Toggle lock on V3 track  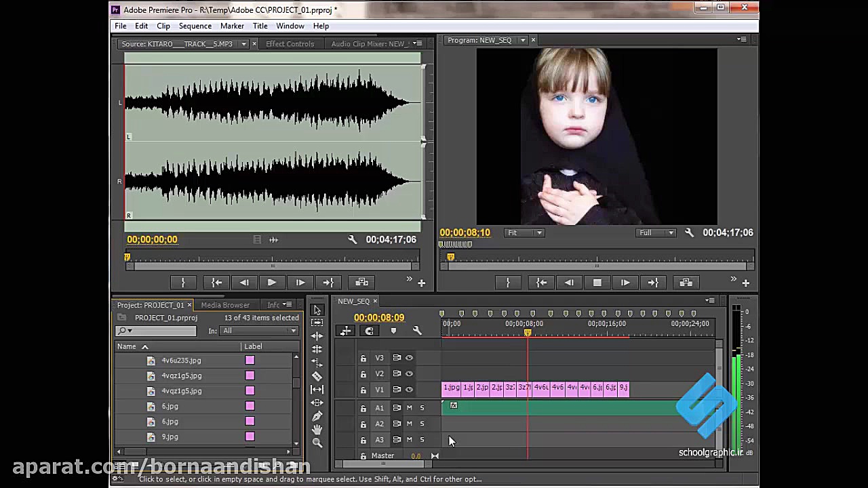[363, 358]
